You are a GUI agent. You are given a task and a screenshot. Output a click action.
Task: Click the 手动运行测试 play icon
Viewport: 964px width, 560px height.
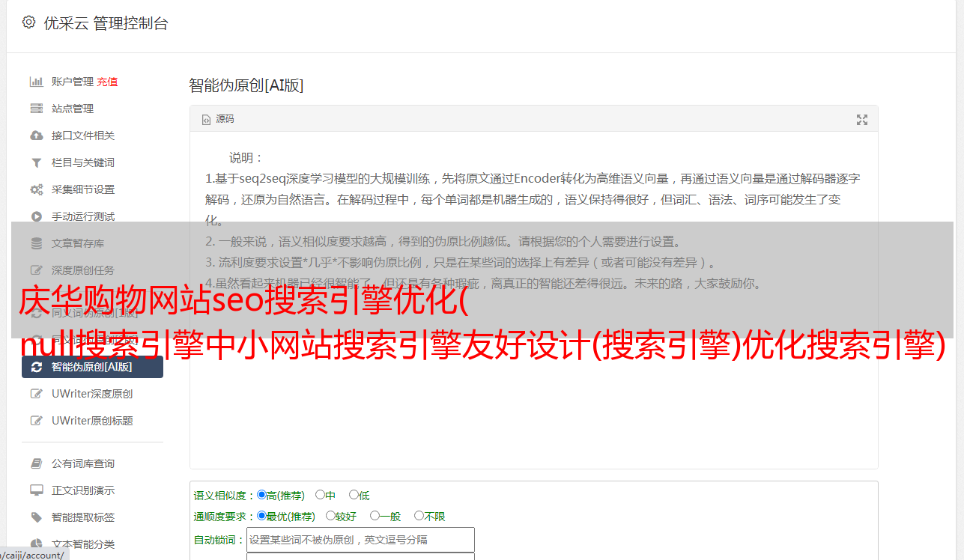click(x=36, y=216)
